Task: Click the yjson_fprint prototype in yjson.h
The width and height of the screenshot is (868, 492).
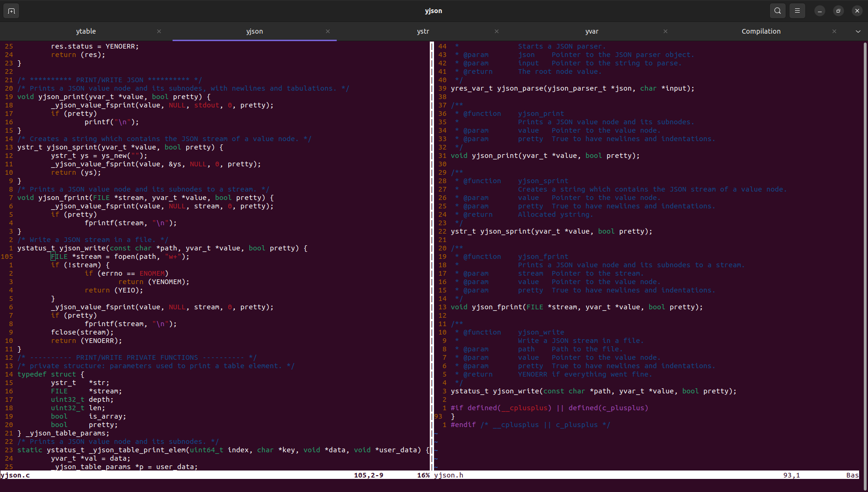Action: (x=577, y=307)
